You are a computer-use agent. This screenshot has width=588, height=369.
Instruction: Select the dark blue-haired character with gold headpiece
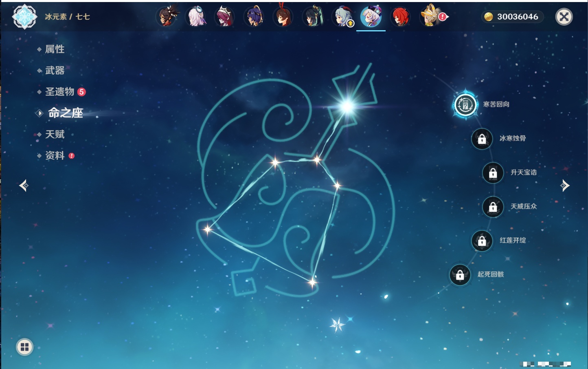pos(255,17)
